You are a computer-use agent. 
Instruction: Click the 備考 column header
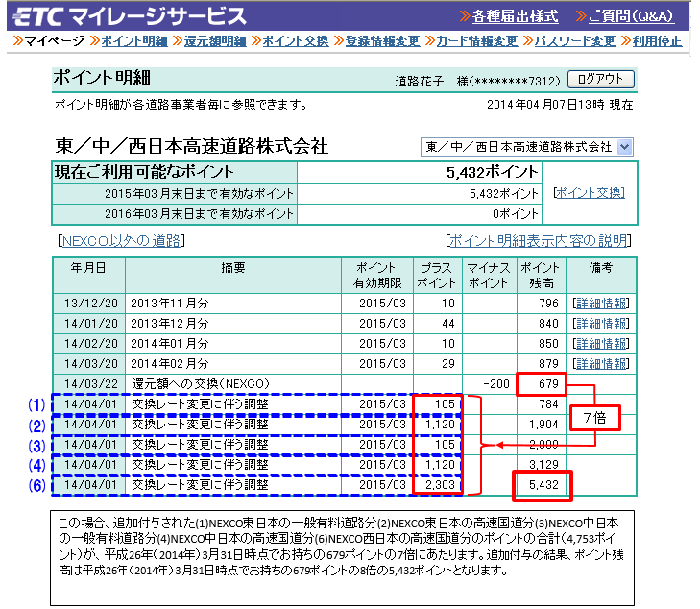tap(601, 276)
